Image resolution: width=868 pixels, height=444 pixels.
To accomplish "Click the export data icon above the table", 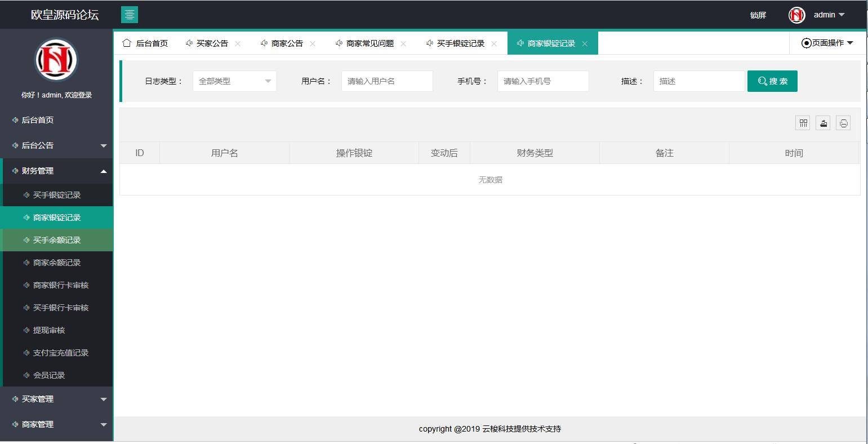I will pos(823,123).
